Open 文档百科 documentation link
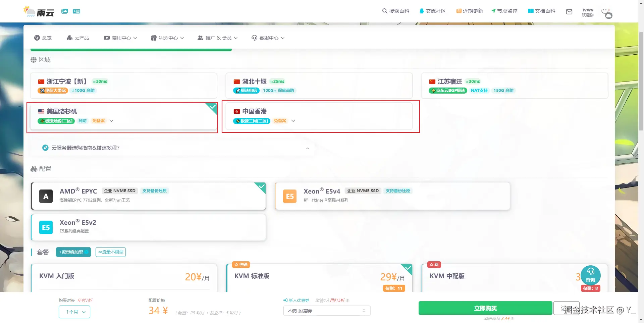The height and width of the screenshot is (323, 644). click(x=541, y=11)
